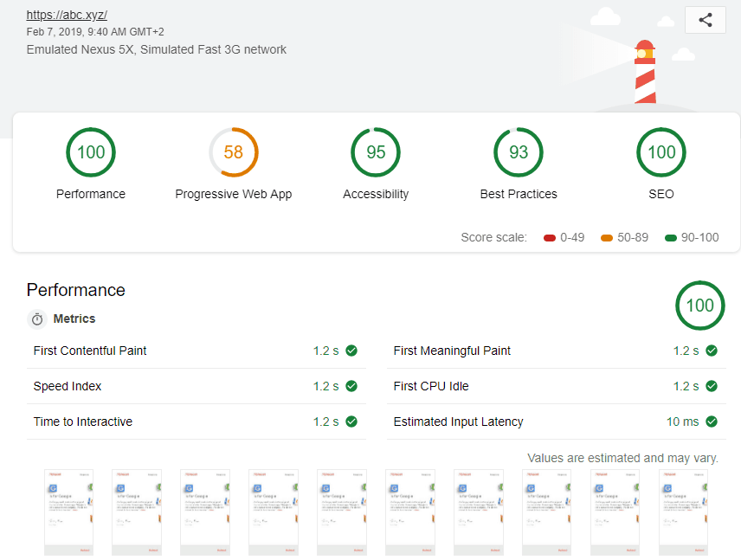Jump to Best Practices score gauge
741x560 pixels.
[x=519, y=152]
